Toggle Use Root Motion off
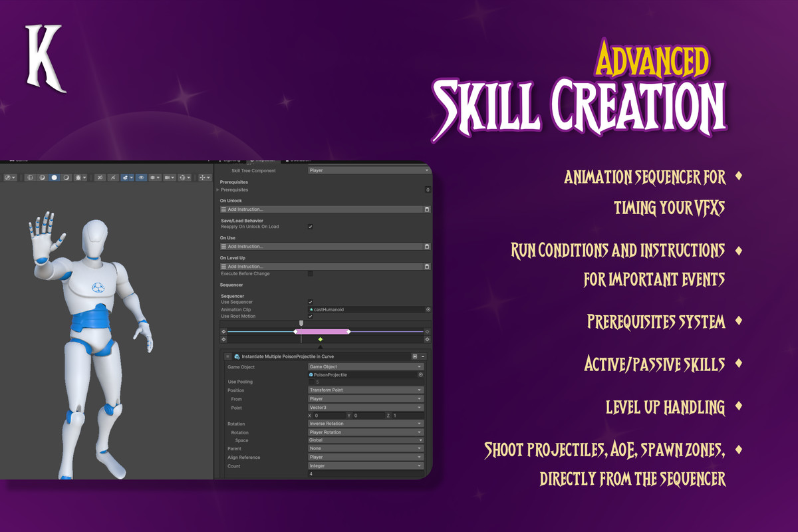The width and height of the screenshot is (798, 532). [x=310, y=316]
